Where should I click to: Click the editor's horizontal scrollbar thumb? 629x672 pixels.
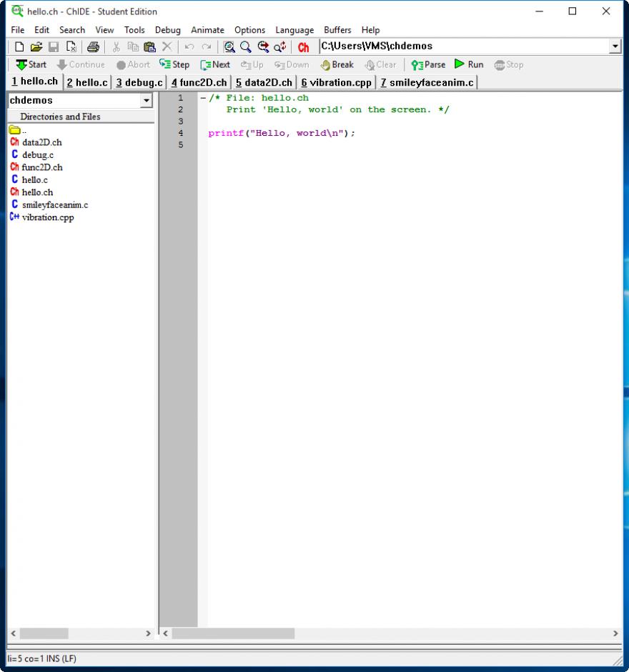tap(233, 633)
